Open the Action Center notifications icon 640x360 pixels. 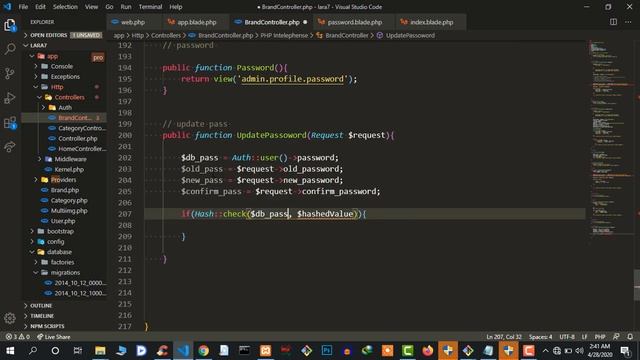[x=625, y=351]
